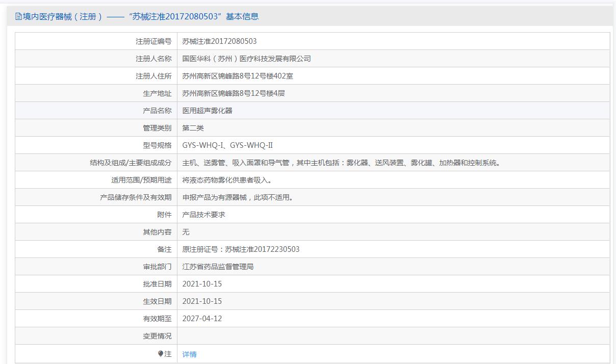The height and width of the screenshot is (364, 616).
Task: Select the 2021-10-15 date in 生效日期 row
Action: point(202,301)
